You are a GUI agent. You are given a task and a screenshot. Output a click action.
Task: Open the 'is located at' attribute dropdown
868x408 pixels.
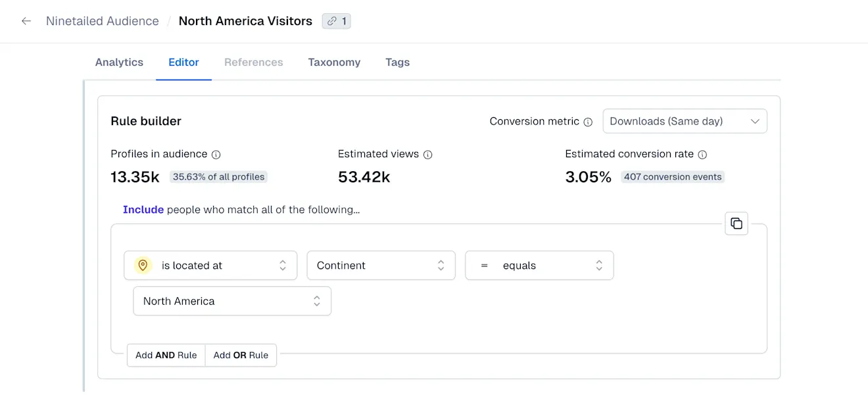(x=210, y=265)
